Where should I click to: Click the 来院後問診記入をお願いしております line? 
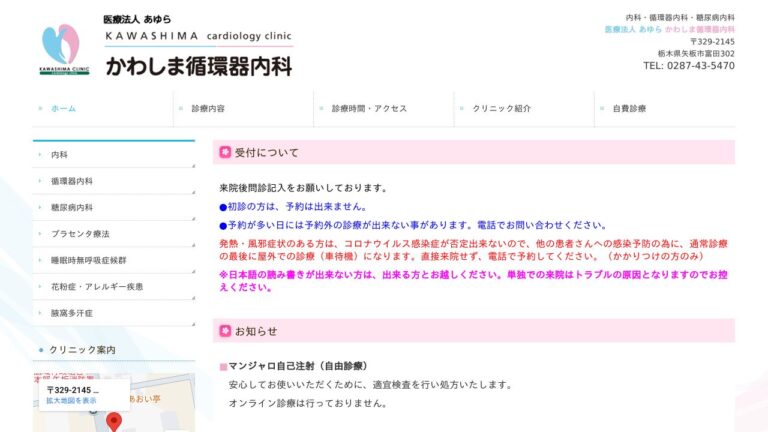click(304, 188)
